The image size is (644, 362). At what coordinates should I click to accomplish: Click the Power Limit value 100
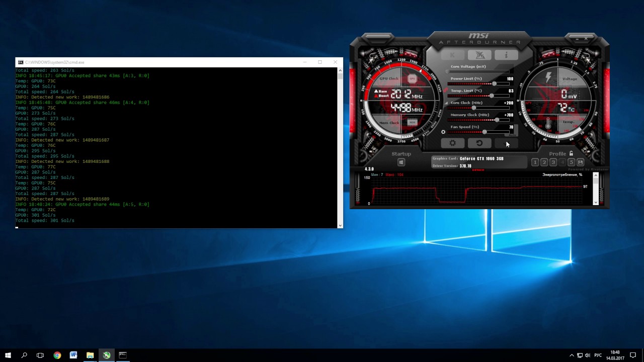pyautogui.click(x=510, y=79)
